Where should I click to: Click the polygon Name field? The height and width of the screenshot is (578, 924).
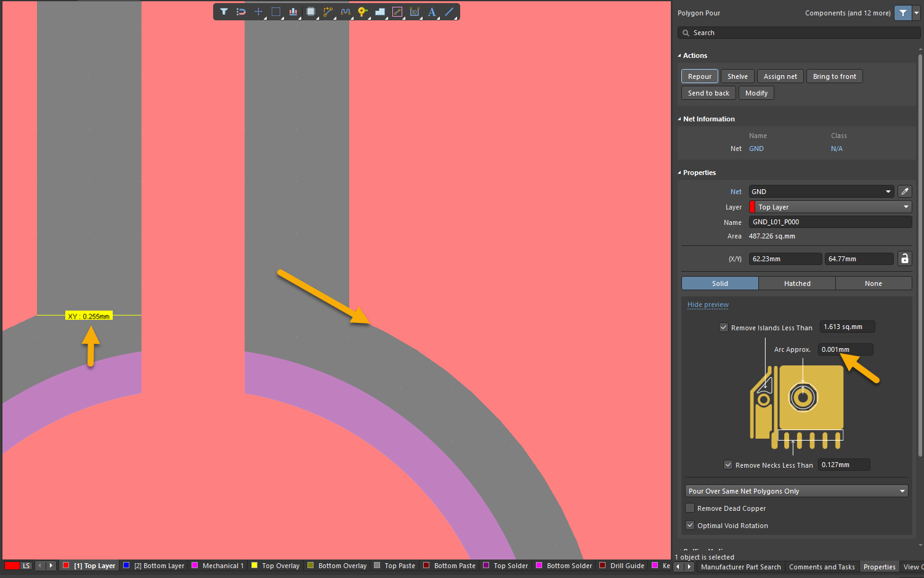point(830,222)
